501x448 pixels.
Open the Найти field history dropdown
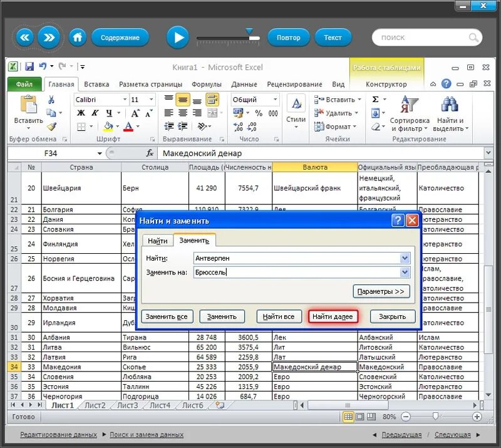pos(405,258)
